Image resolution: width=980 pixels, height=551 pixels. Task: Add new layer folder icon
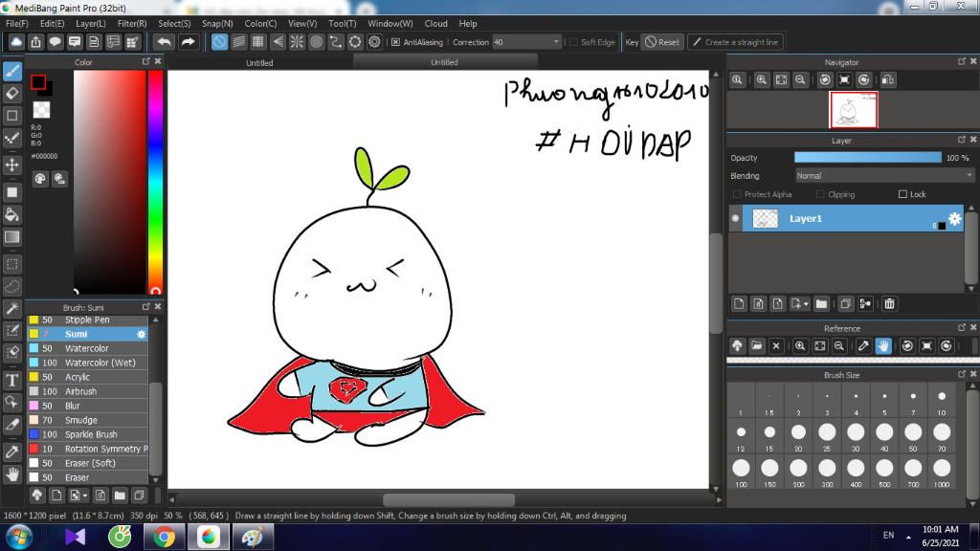pyautogui.click(x=821, y=304)
